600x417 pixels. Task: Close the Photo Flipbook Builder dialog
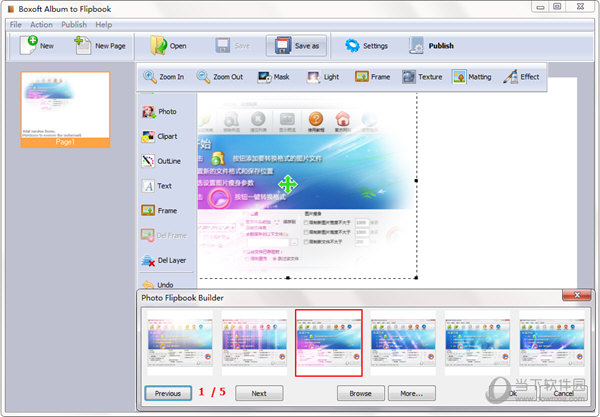click(577, 295)
